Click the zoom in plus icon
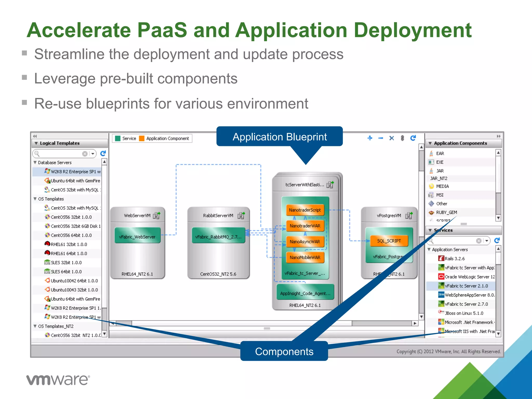532x399 pixels. coord(370,138)
